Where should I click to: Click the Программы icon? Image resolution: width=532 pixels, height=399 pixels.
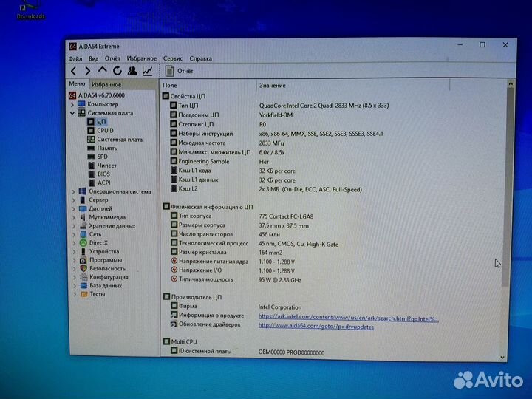83,260
